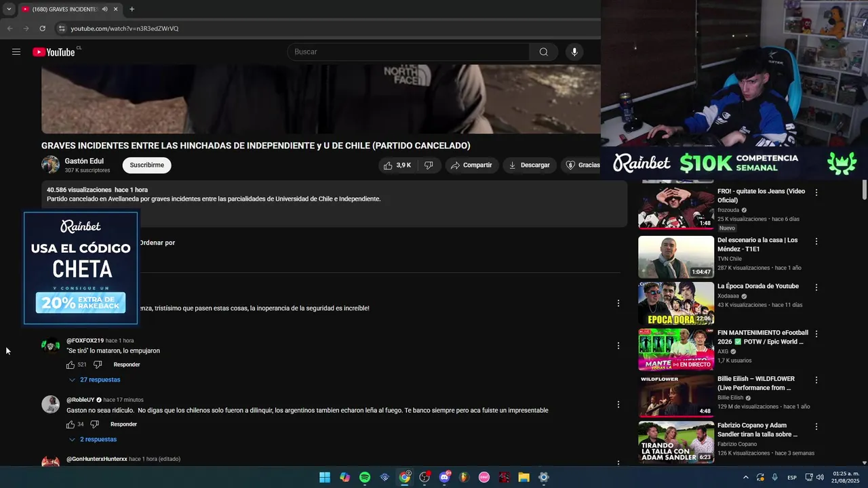Open the YouTube hamburger guide menu
This screenshot has height=488, width=868.
16,52
